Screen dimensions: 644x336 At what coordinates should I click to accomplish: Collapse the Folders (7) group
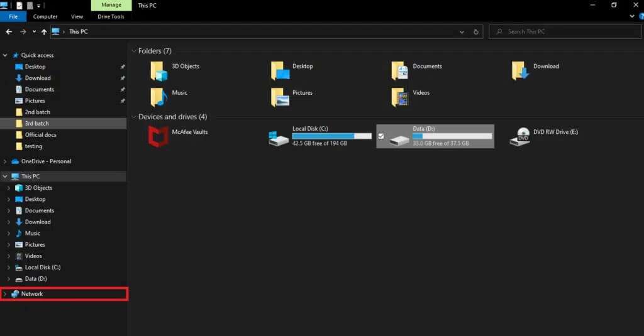point(133,51)
